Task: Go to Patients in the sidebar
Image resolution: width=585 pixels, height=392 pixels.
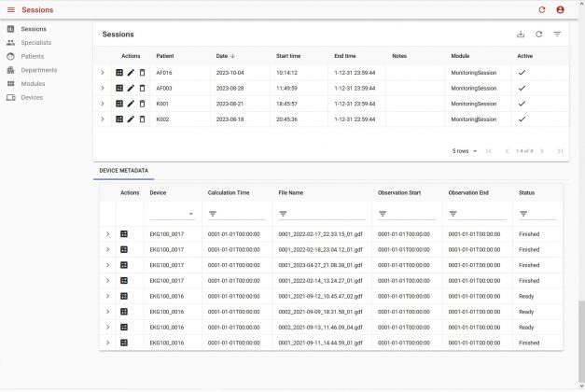Action: pos(32,56)
